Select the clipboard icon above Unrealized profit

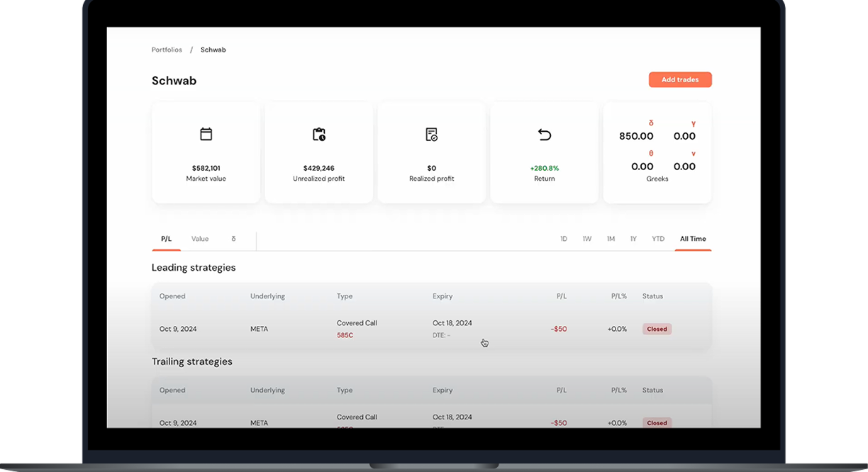(x=318, y=134)
